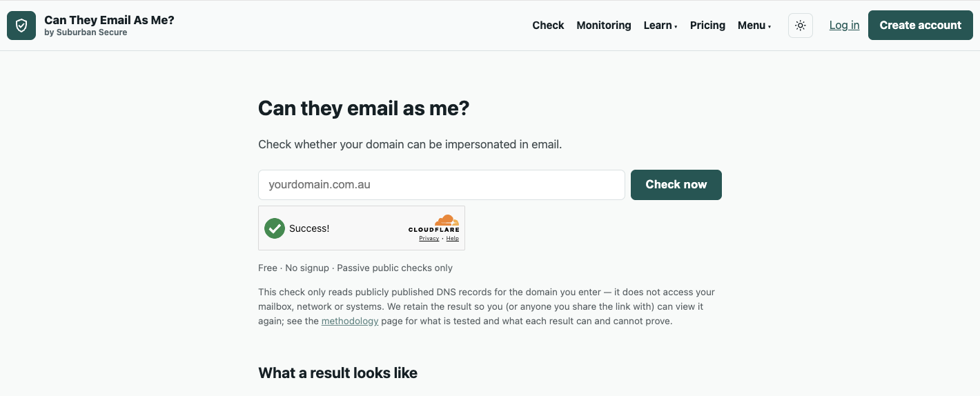Click the What a result looks like heading

tap(337, 373)
